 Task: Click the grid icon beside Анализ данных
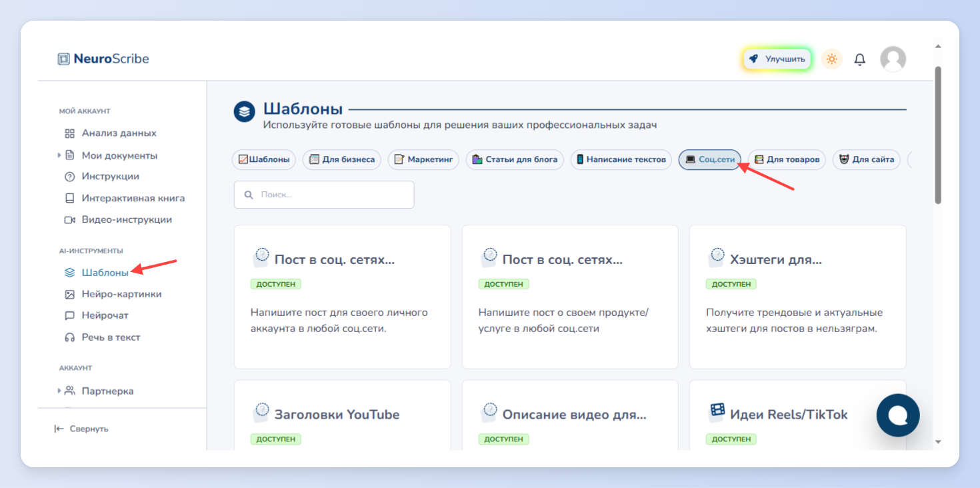click(x=69, y=133)
